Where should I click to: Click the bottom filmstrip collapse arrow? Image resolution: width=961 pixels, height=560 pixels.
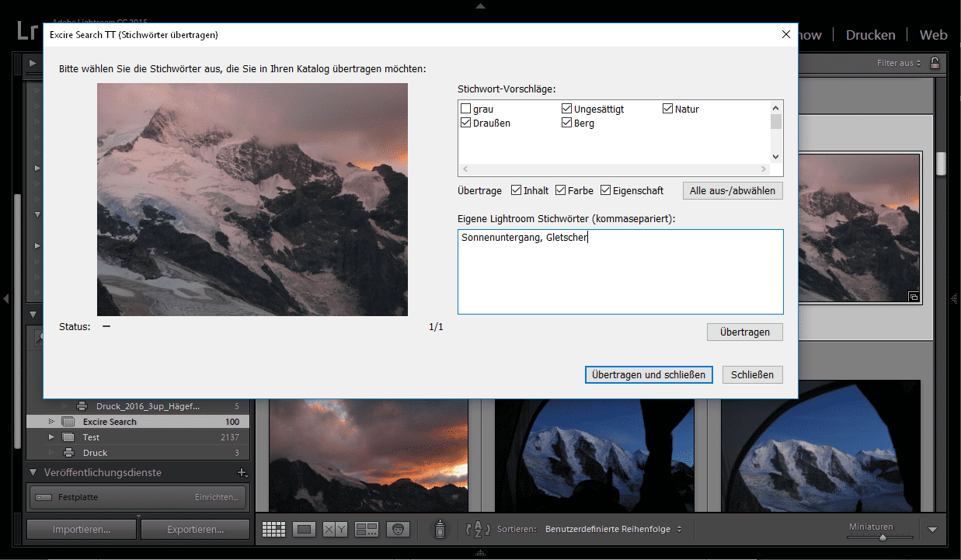click(480, 554)
